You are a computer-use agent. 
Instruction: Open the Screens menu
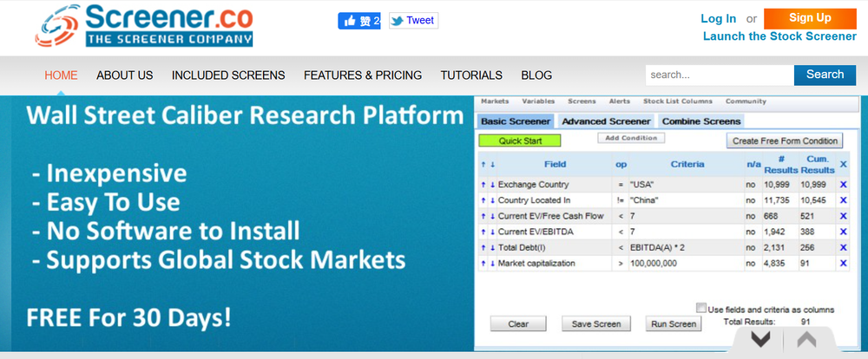click(x=582, y=101)
